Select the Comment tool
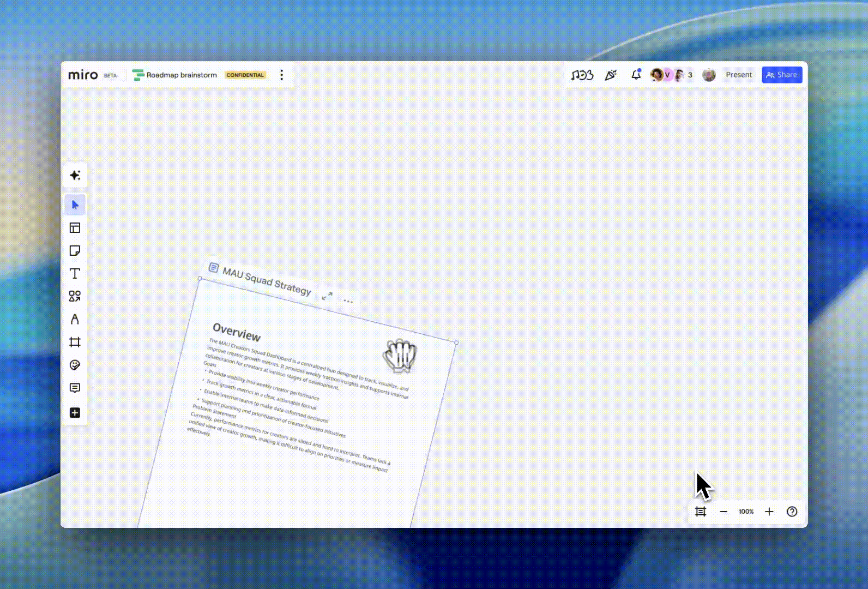 point(75,388)
